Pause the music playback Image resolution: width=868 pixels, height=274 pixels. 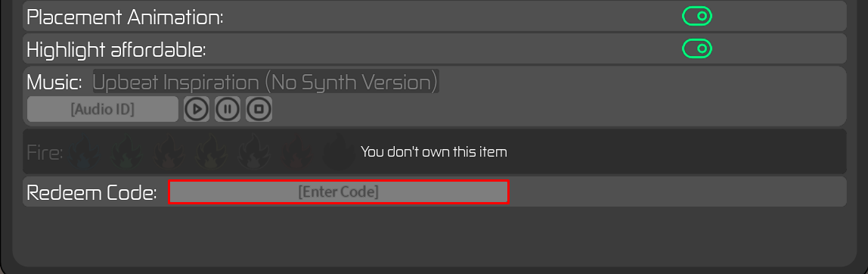coord(228,109)
